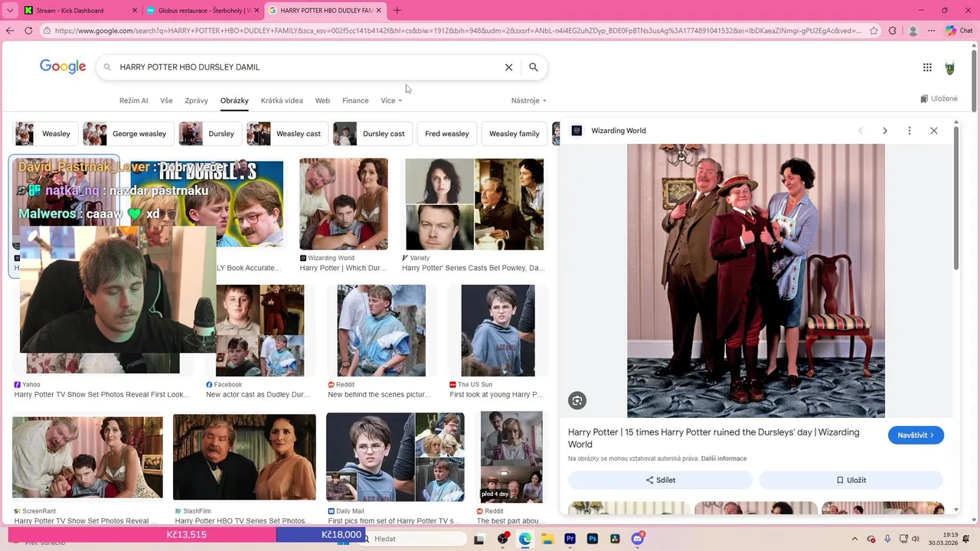The width and height of the screenshot is (980, 551).
Task: Launch Premiere Pro from the taskbar
Action: (570, 539)
